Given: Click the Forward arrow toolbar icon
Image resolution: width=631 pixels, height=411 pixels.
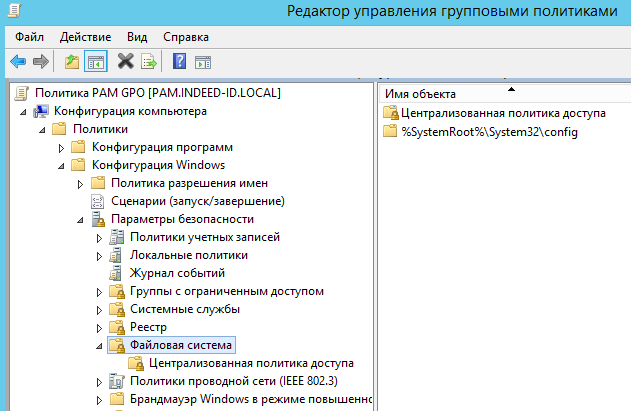Looking at the screenshot, I should pos(41,62).
